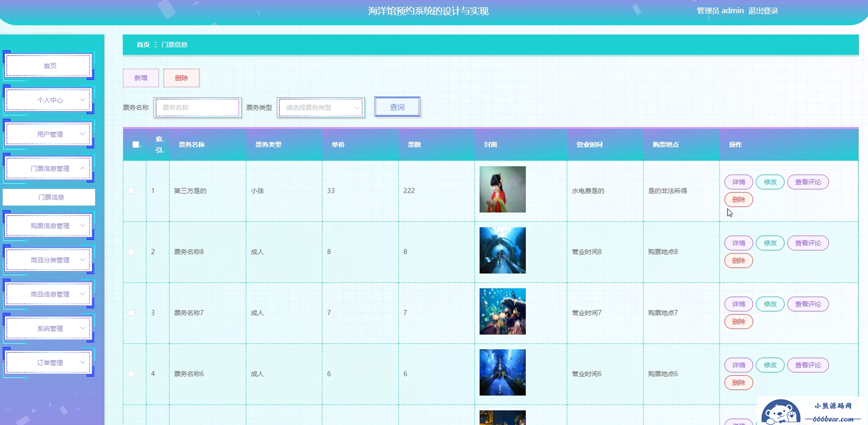Click 查看评论 for 票务名称7 row

point(808,304)
